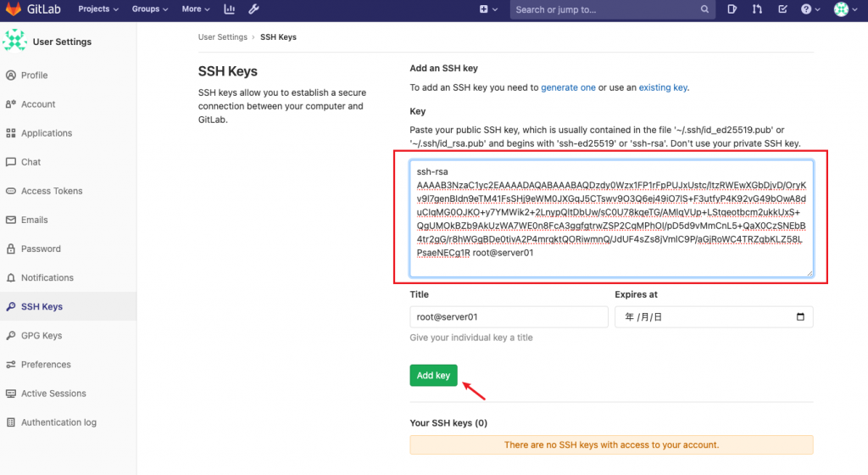Viewport: 868px width, 475px height.
Task: Expand the Groups dropdown
Action: tap(150, 9)
